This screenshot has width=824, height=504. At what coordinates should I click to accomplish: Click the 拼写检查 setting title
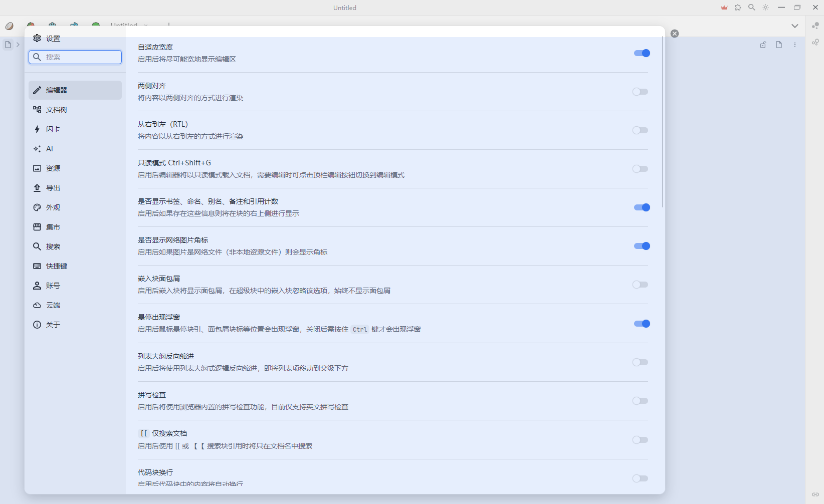coord(152,395)
